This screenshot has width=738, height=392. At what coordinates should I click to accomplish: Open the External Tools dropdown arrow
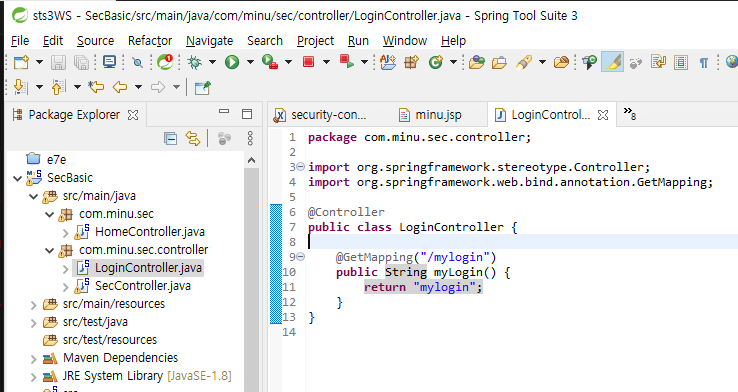coord(288,62)
